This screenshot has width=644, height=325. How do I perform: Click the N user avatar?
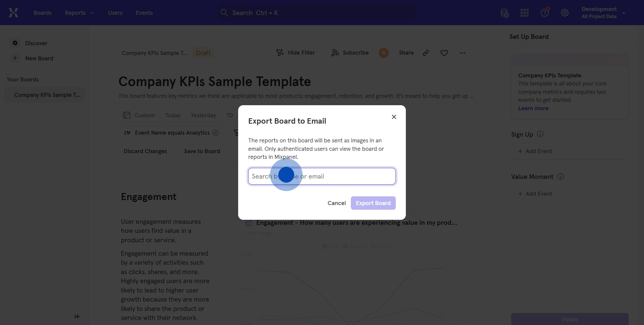[384, 53]
